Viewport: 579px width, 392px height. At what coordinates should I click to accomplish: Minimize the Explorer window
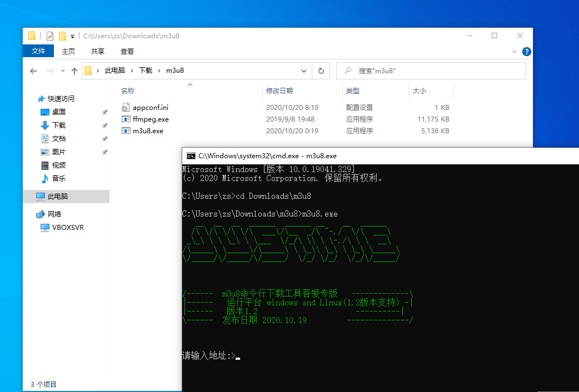(470, 36)
